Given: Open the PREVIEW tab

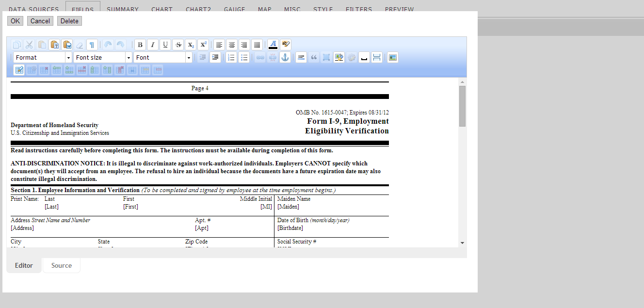Looking at the screenshot, I should (400, 9).
